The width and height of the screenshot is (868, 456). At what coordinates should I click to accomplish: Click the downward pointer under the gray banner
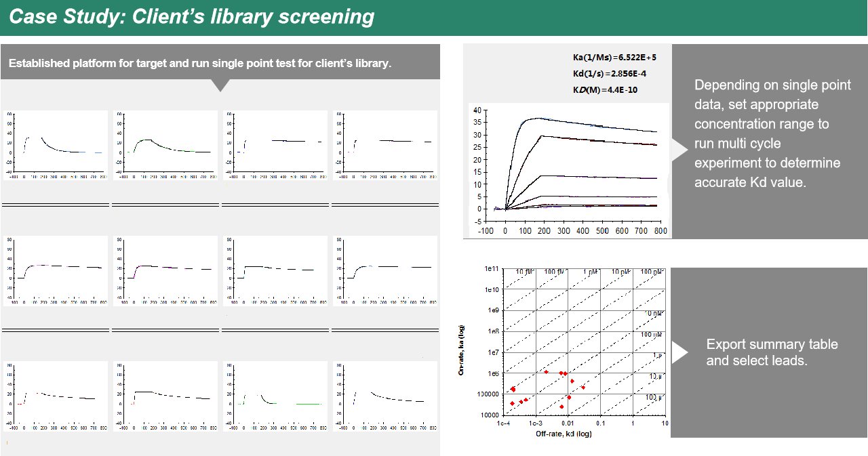220,85
